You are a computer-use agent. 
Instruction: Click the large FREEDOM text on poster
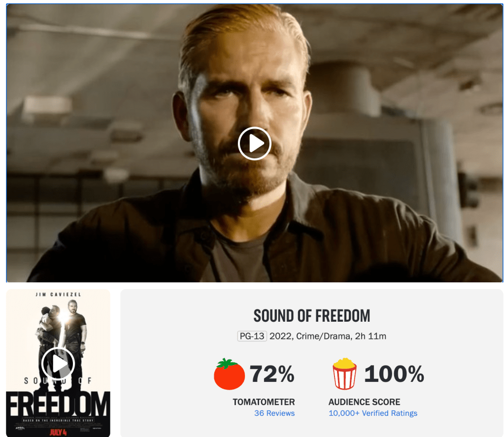pyautogui.click(x=58, y=404)
